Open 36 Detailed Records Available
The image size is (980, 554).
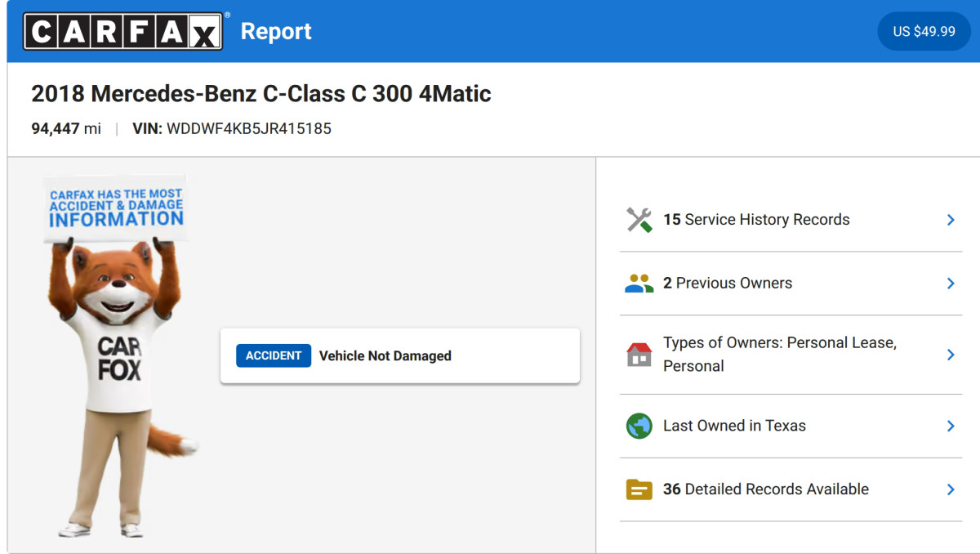pyautogui.click(x=791, y=489)
